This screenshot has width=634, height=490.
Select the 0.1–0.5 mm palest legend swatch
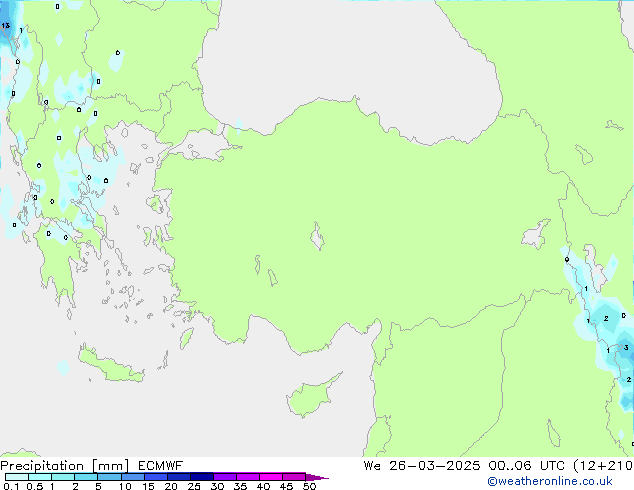[x=17, y=477]
